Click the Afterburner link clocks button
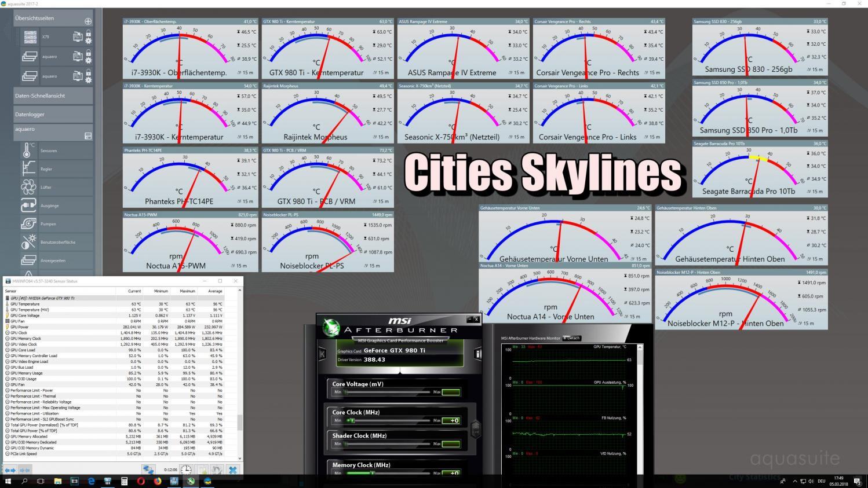Viewport: 868px width, 488px height. click(476, 429)
